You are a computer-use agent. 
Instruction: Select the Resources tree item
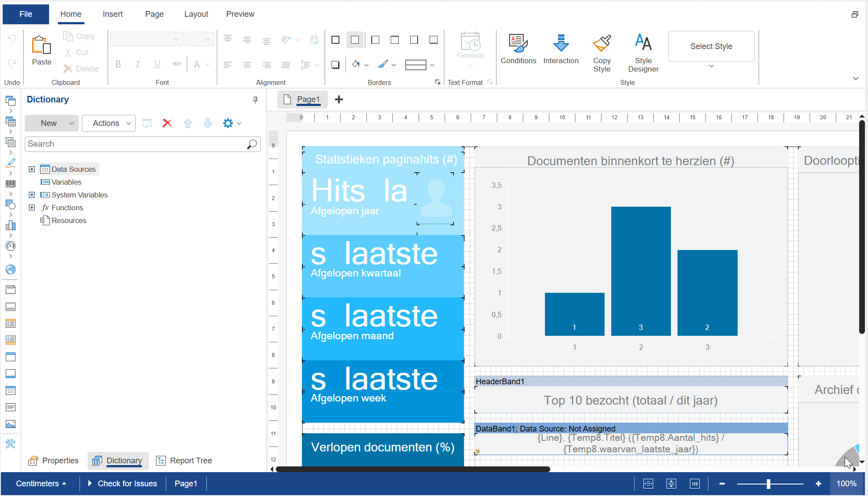tap(63, 220)
